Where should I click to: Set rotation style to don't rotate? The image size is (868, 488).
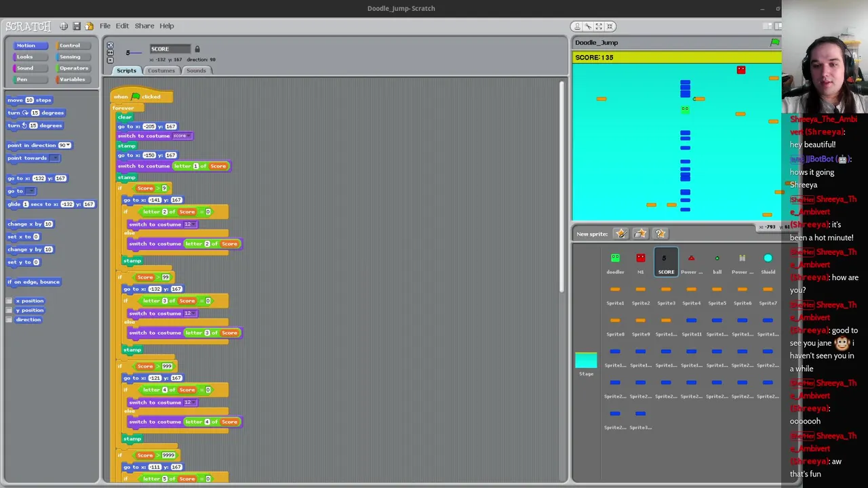tap(110, 60)
